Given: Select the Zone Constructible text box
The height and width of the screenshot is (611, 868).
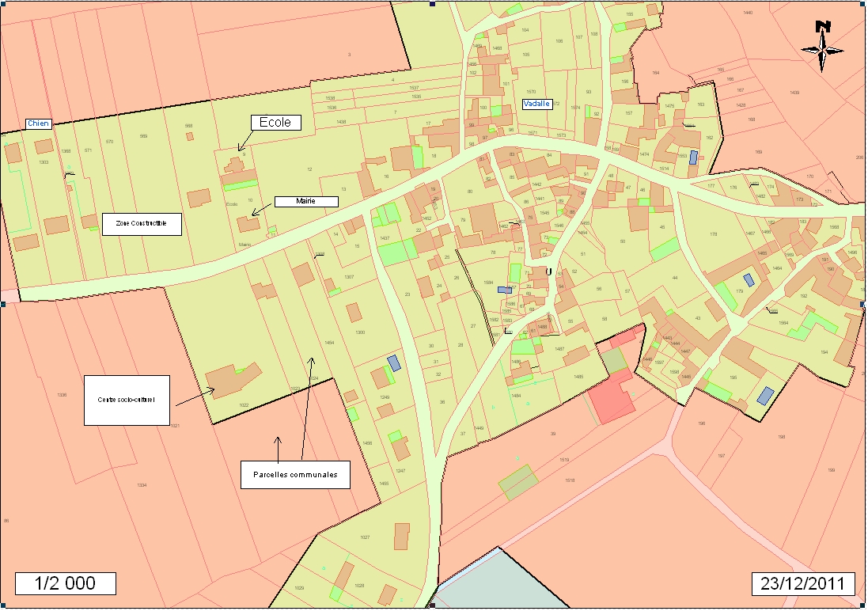Looking at the screenshot, I should 142,224.
